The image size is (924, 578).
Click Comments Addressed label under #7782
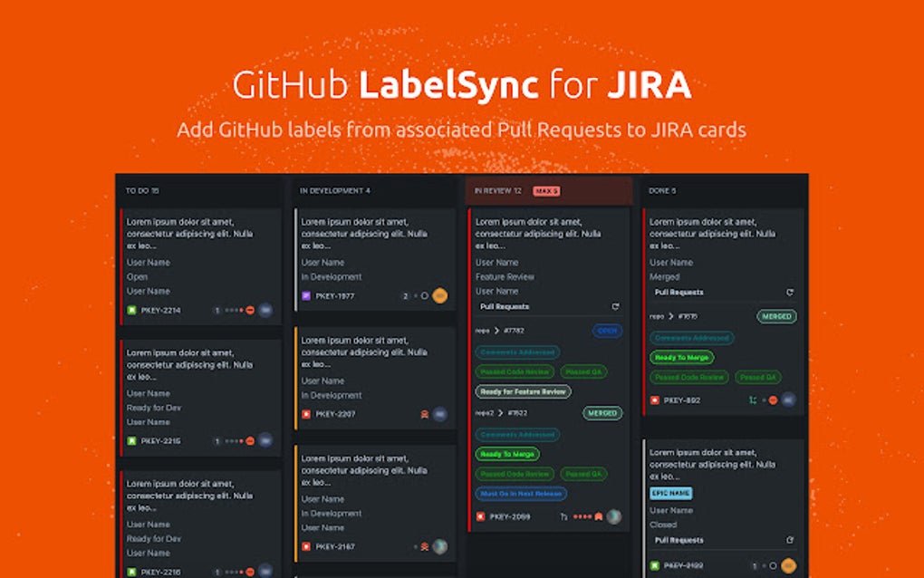tap(517, 352)
